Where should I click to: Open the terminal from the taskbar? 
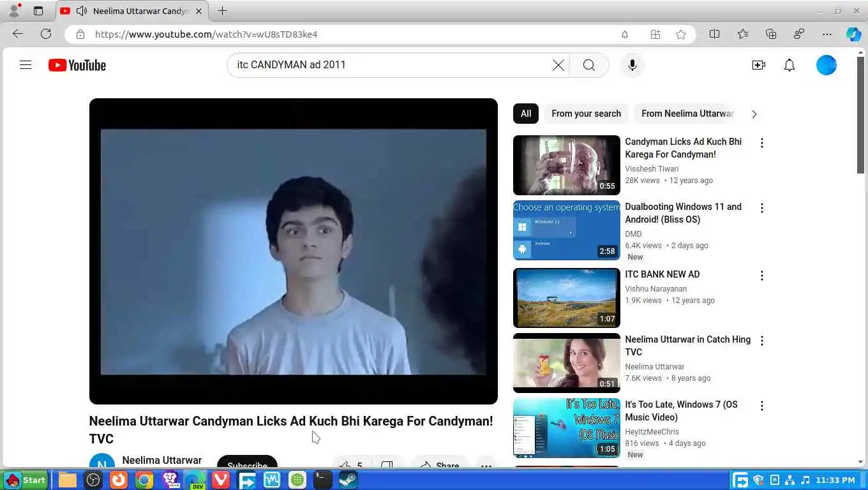323,480
